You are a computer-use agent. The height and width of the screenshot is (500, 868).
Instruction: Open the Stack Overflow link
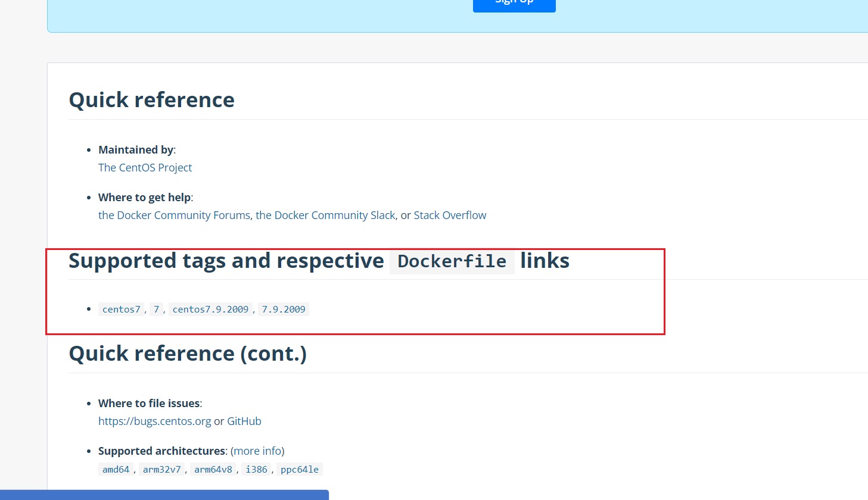[x=450, y=215]
